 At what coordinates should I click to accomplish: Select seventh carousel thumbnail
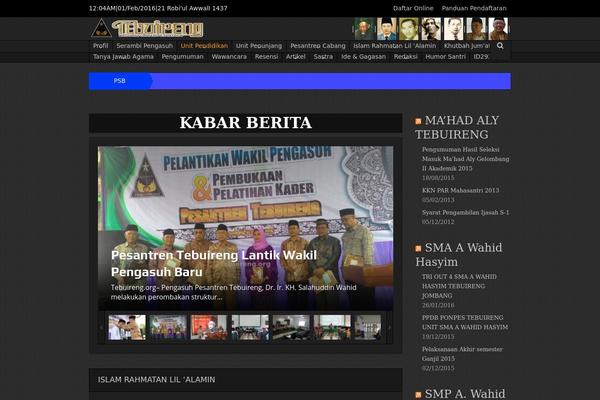pos(368,327)
